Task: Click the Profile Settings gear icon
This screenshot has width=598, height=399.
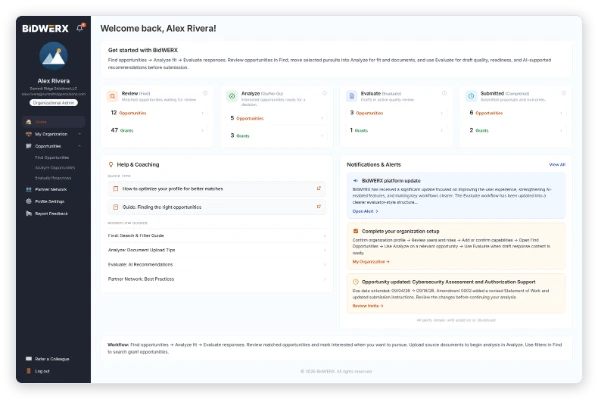Action: click(29, 201)
